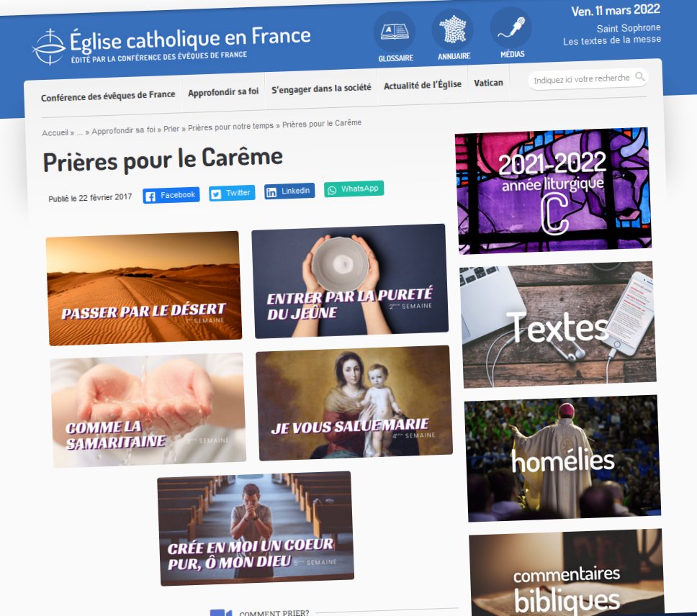Open Conférence des évêques de France menu
This screenshot has height=616, width=697.
coord(108,96)
